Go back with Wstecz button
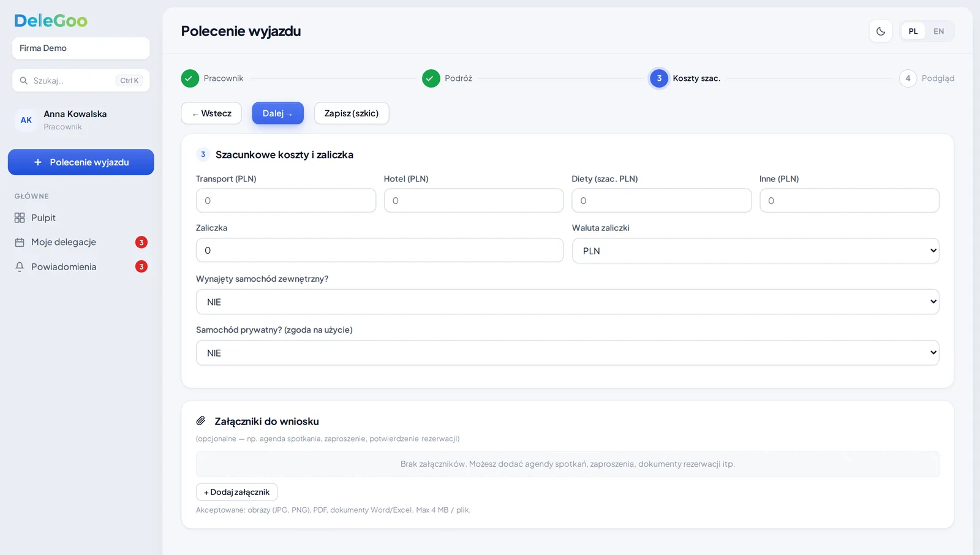This screenshot has height=555, width=980. point(211,113)
